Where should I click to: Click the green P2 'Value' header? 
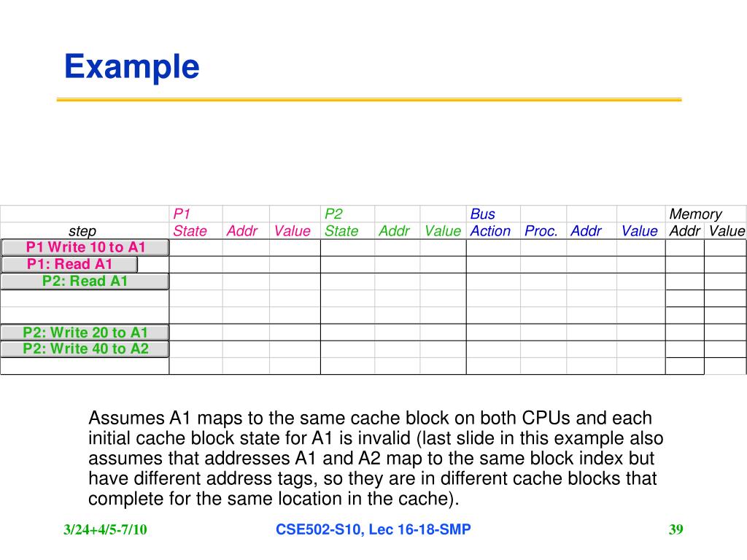click(x=443, y=231)
